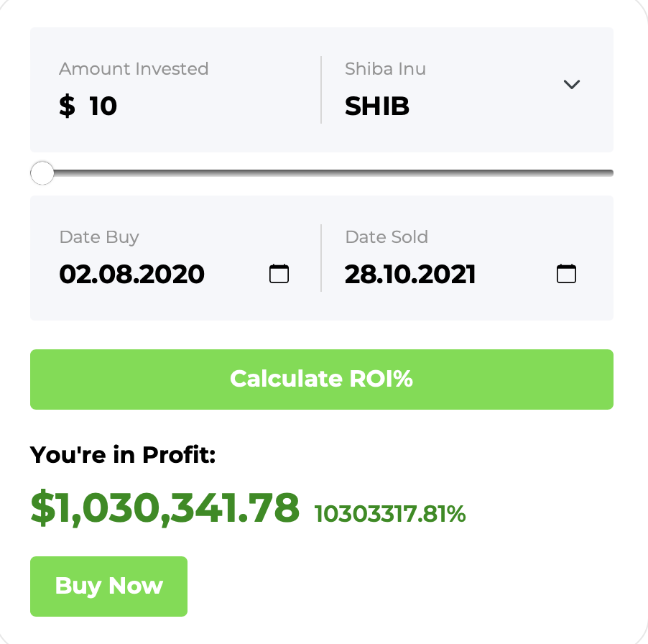Click the Date Sold label
This screenshot has height=644, width=648.
(387, 237)
